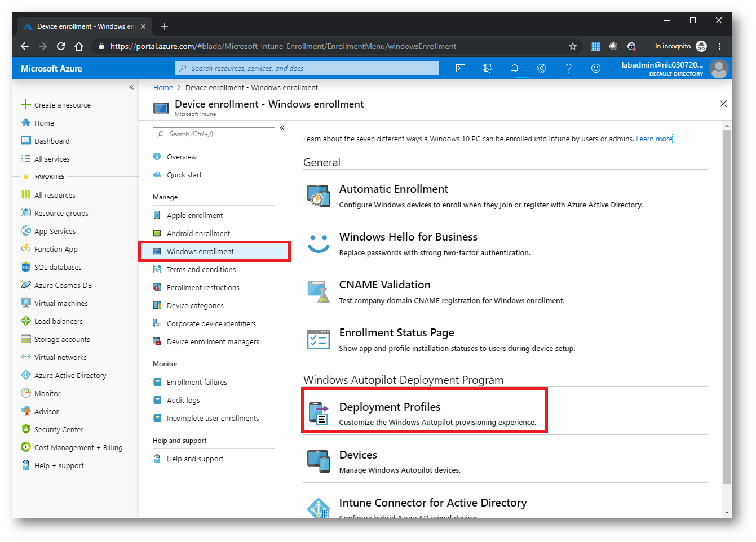Bookmark this page with the star icon
756x542 pixels.
pos(573,46)
